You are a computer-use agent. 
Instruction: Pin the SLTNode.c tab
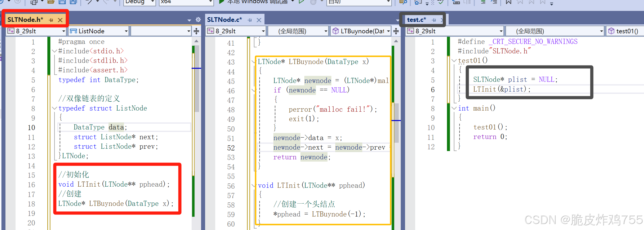pyautogui.click(x=250, y=20)
